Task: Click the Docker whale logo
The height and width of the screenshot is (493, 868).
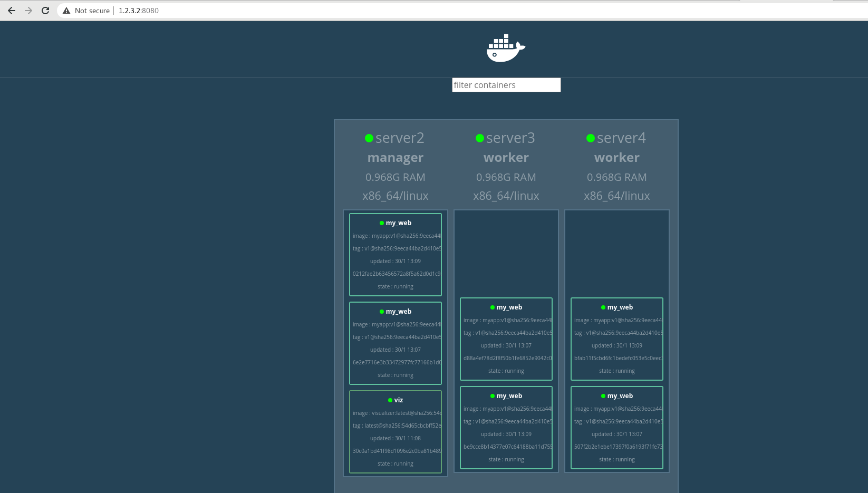Action: (505, 48)
